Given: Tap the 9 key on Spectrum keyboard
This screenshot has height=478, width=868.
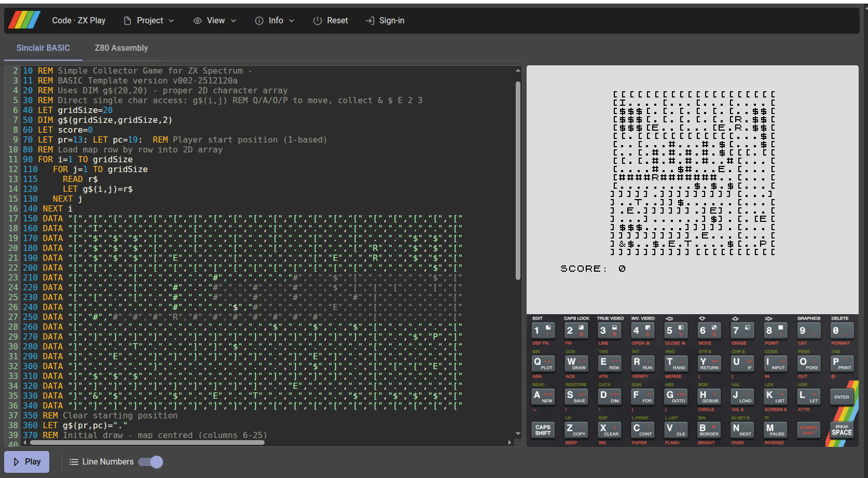Looking at the screenshot, I should tap(809, 330).
